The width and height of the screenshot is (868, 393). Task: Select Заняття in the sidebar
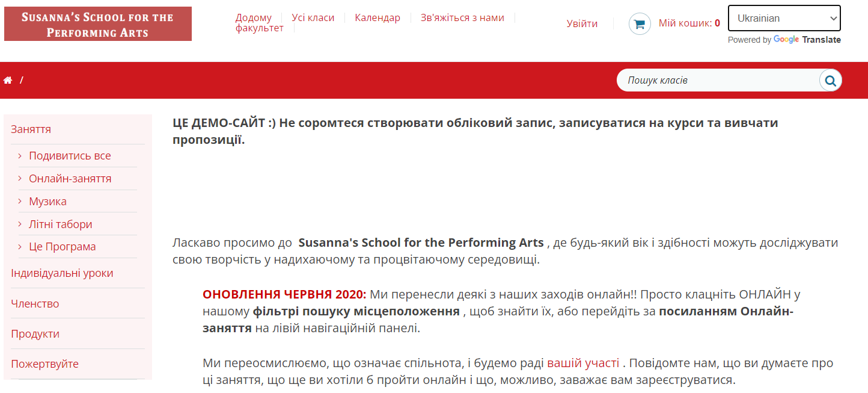tap(31, 129)
